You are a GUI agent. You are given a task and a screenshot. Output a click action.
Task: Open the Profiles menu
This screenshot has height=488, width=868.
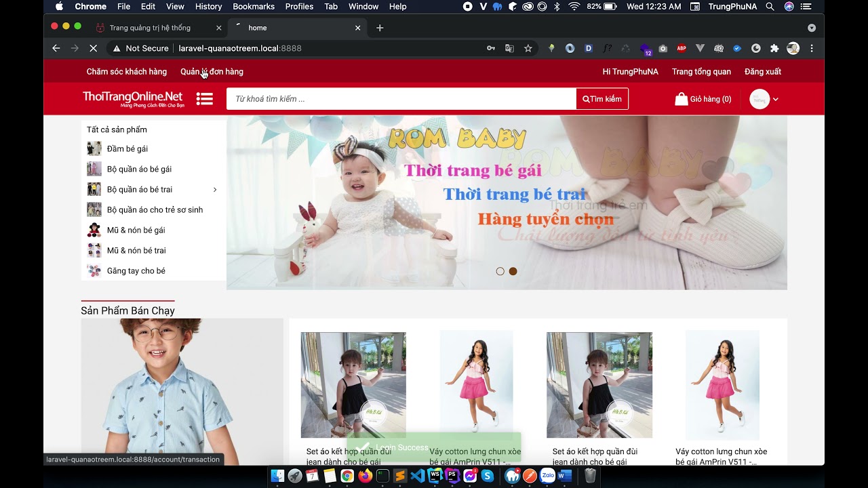(x=299, y=6)
